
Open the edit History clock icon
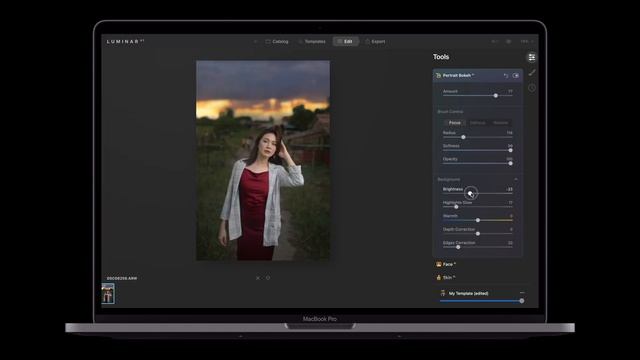coord(531,88)
